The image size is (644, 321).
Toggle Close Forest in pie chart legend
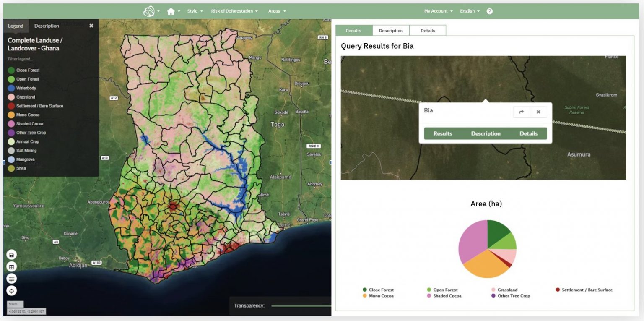tap(378, 290)
